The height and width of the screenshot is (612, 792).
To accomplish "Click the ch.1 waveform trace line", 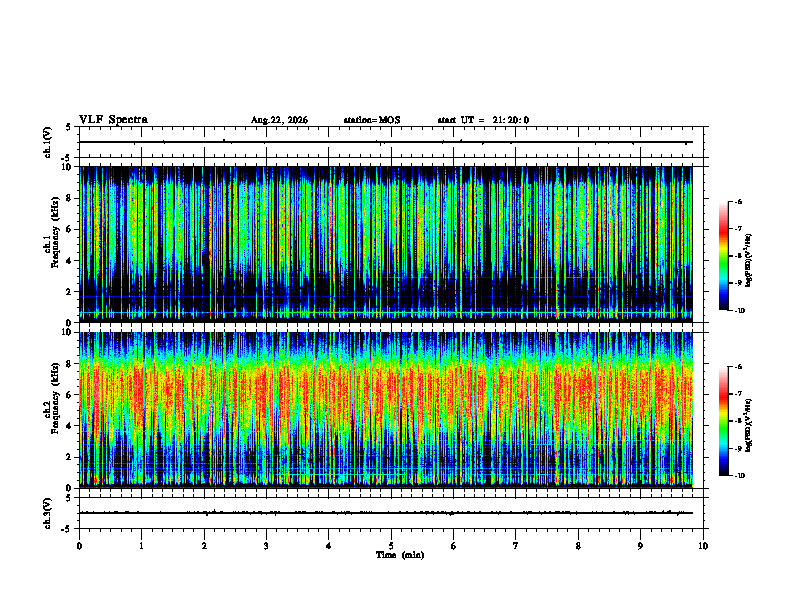I will [x=386, y=142].
